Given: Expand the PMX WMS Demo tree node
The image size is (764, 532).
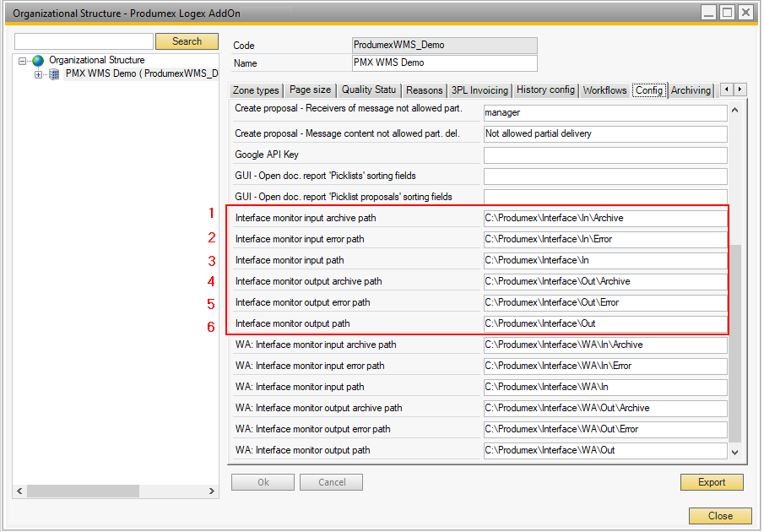Looking at the screenshot, I should coord(39,74).
